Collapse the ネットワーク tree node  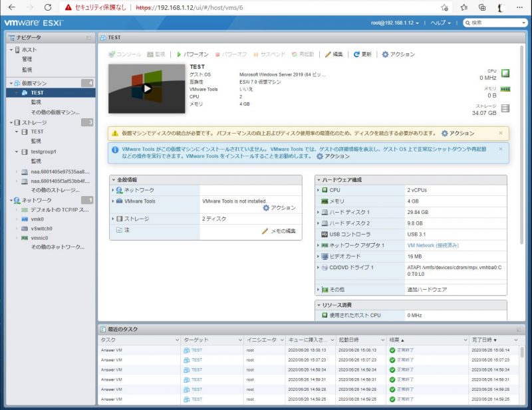11,200
